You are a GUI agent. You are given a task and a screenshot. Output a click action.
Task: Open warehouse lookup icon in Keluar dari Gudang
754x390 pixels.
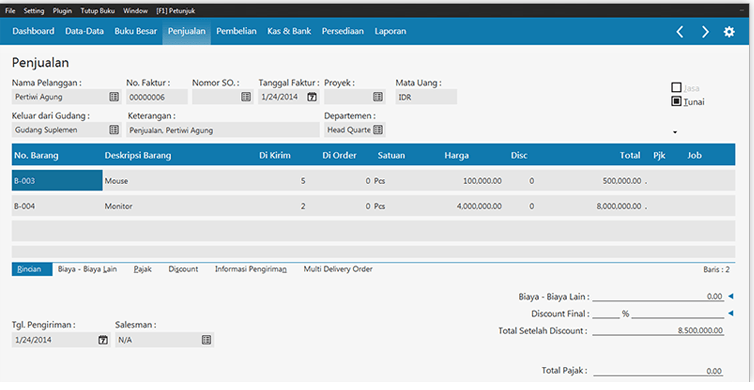[114, 130]
